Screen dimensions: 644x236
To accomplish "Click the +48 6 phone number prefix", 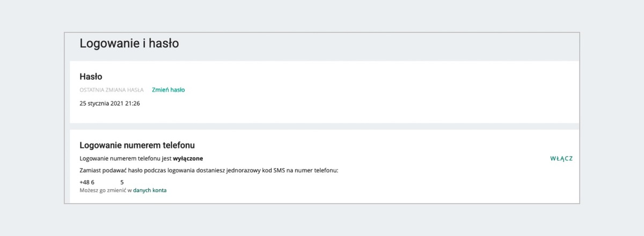I will (87, 182).
